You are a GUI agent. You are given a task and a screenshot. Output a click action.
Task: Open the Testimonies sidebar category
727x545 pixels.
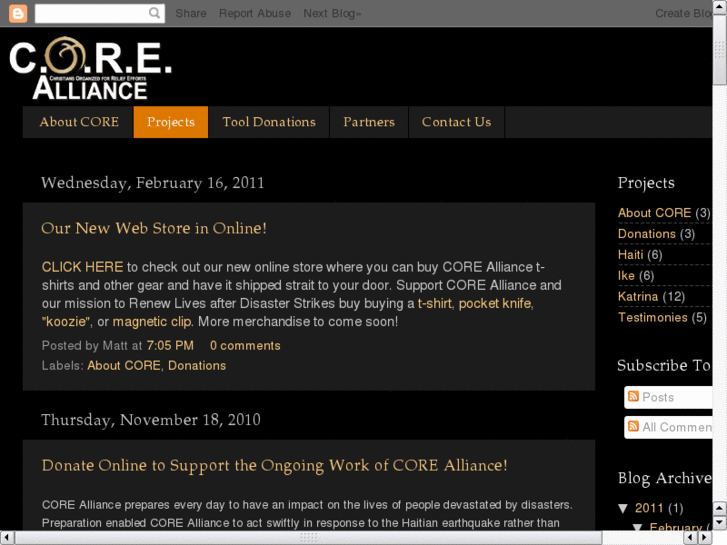coord(653,317)
